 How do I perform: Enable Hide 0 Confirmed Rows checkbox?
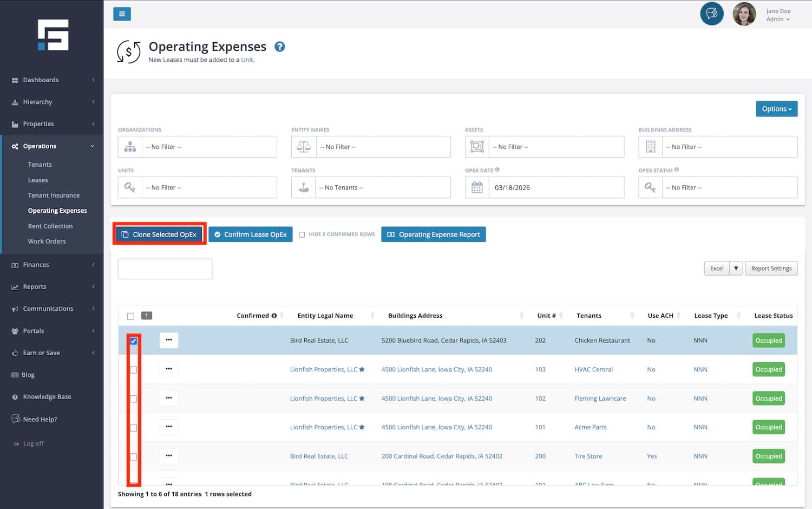point(302,234)
